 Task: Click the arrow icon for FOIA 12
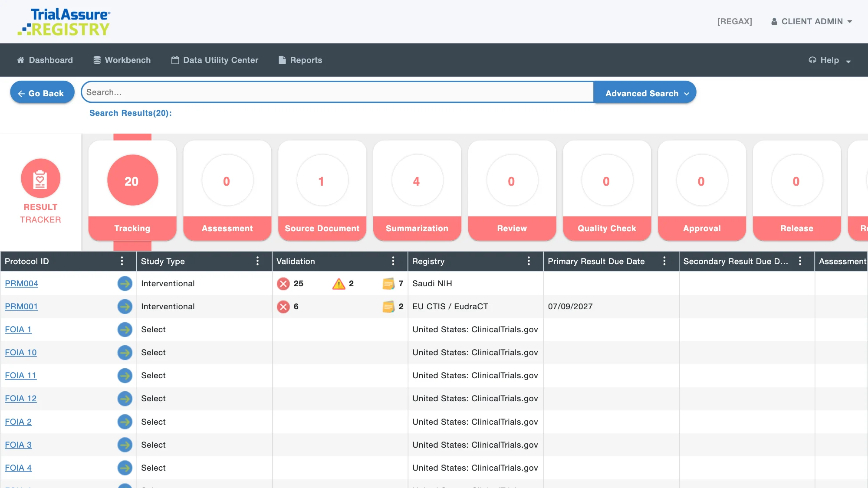[x=125, y=399]
